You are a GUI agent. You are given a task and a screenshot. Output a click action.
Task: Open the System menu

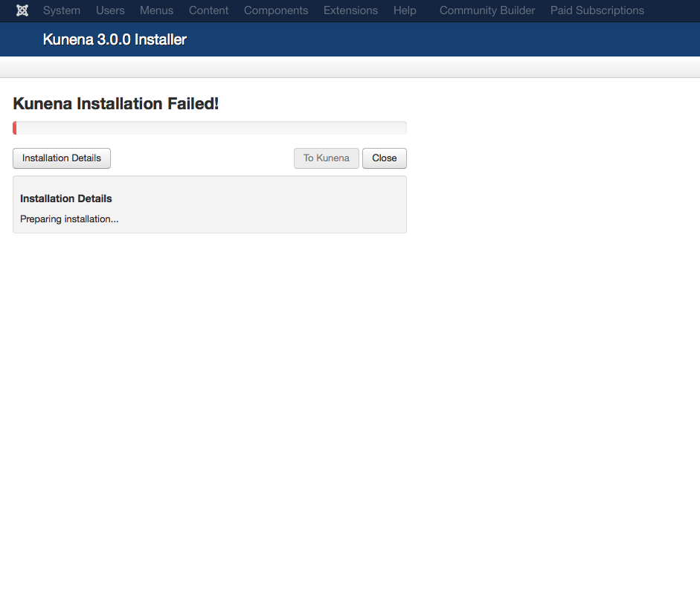[62, 10]
